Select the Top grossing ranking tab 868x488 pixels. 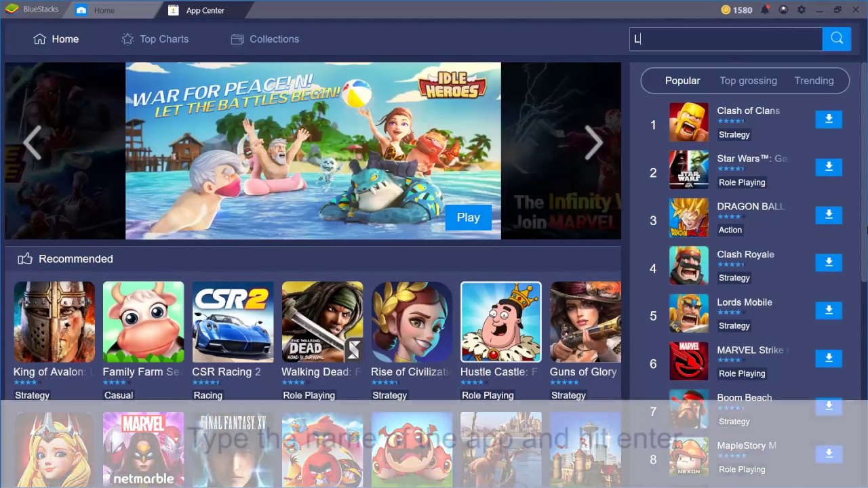pos(748,80)
